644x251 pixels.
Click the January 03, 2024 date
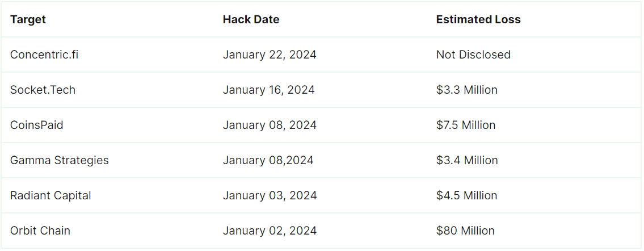coord(270,195)
